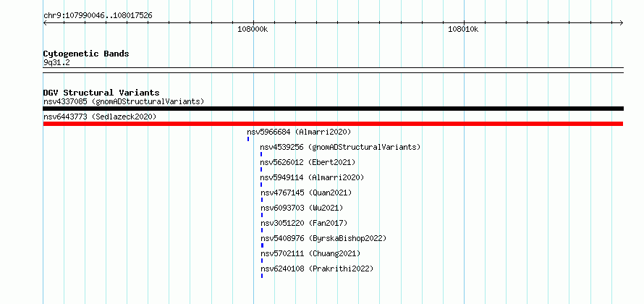Open nsv4337085 (gnomADStructuralVariants) label
This screenshot has height=304, width=644.
124,101
